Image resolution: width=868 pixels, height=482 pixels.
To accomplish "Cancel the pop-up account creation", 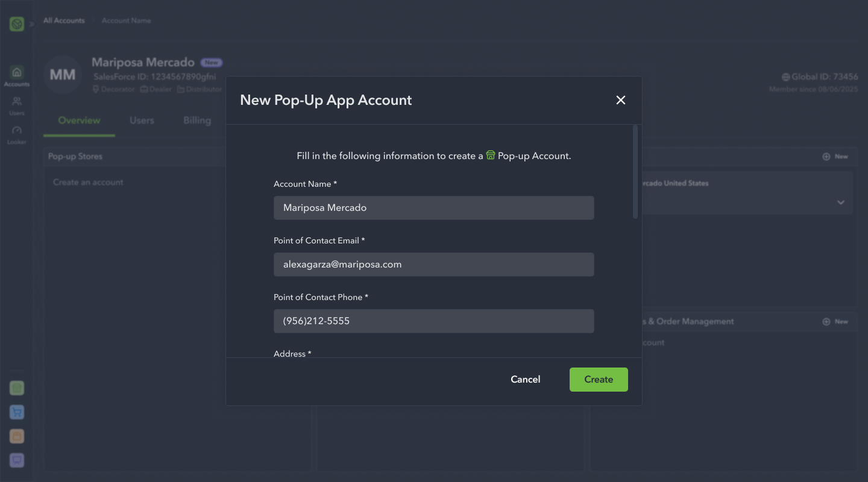I will click(x=525, y=379).
